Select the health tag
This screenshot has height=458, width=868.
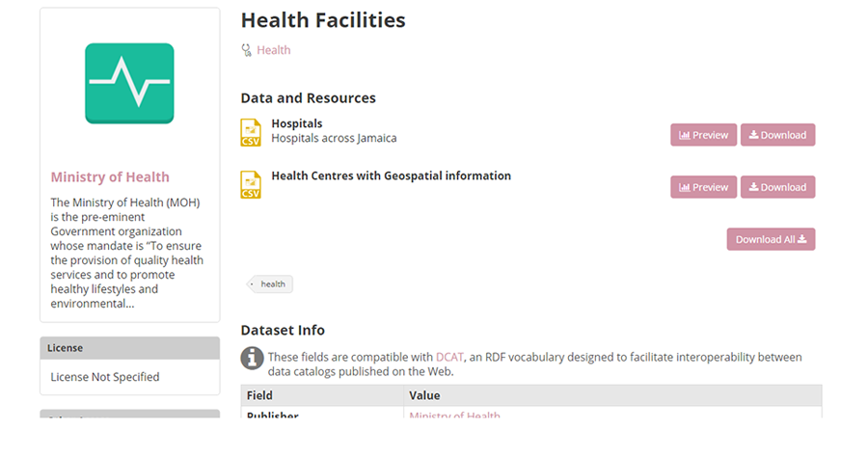tap(270, 284)
